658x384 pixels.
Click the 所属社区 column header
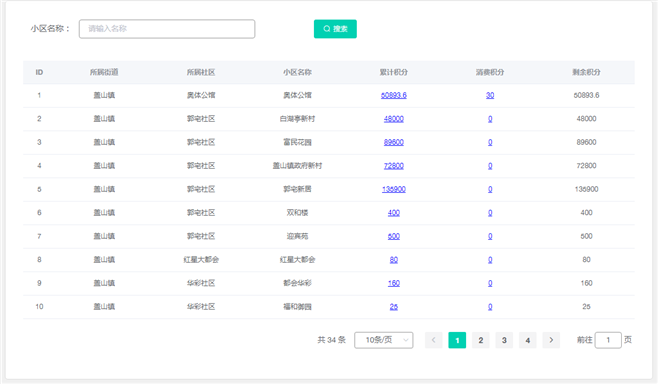click(x=201, y=72)
